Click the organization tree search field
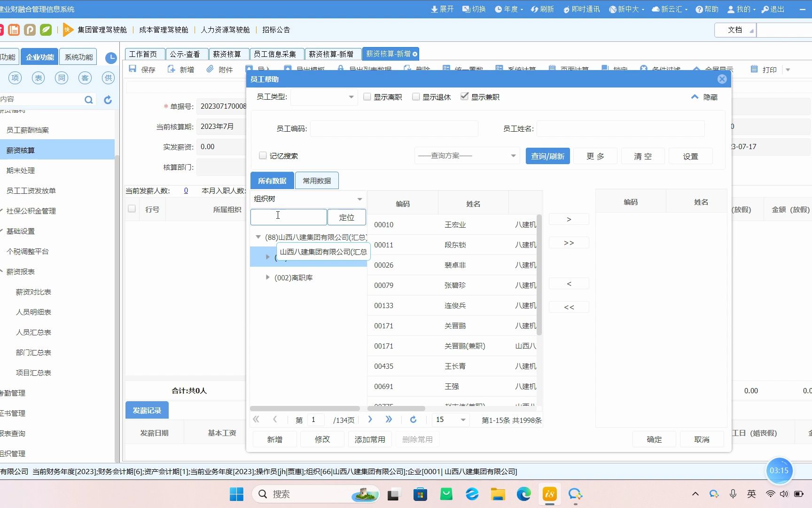The image size is (812, 508). pos(289,217)
